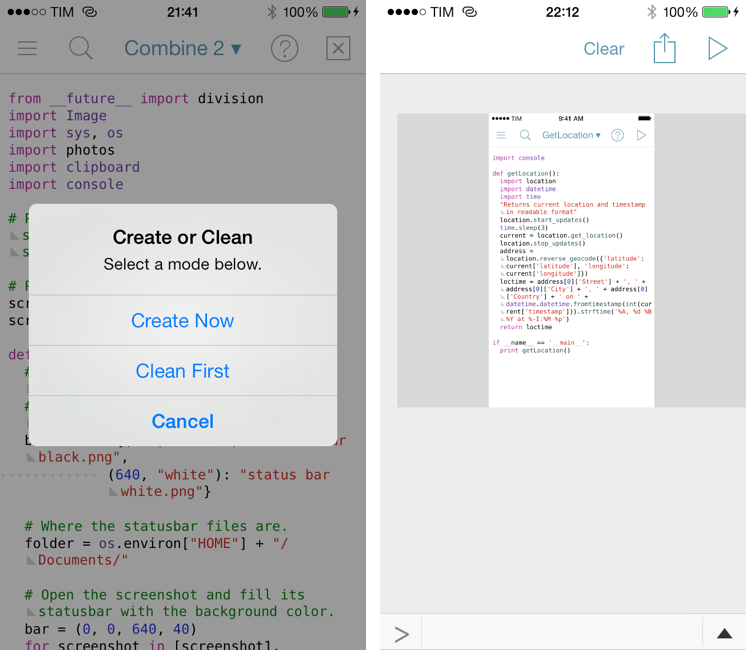Tap the battery indicator on right screen
The image size is (746, 650).
click(716, 12)
